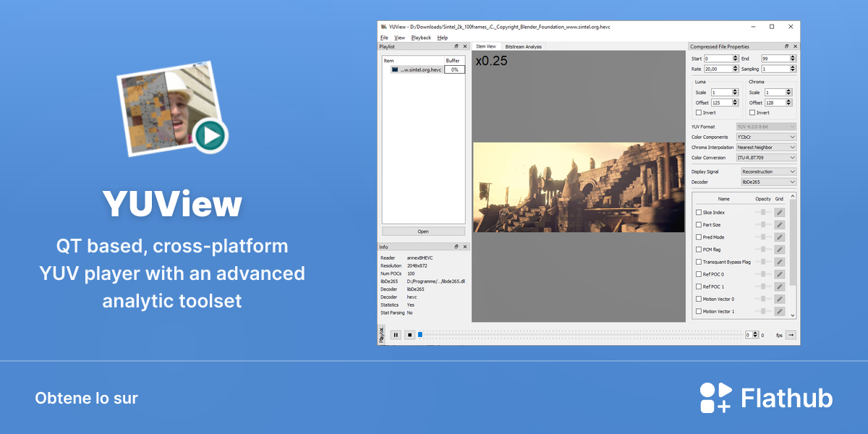This screenshot has width=868, height=434.
Task: Open the Help menu
Action: click(x=443, y=38)
